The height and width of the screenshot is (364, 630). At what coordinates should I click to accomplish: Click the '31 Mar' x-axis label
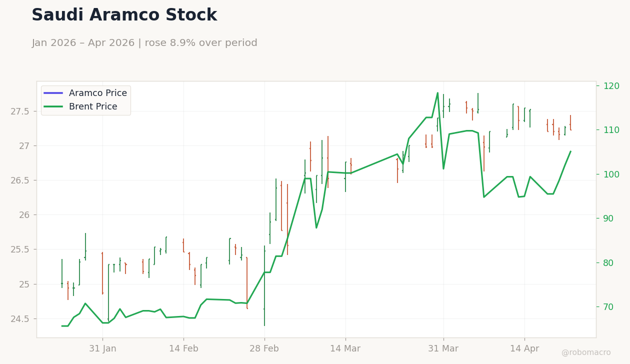[443, 349]
